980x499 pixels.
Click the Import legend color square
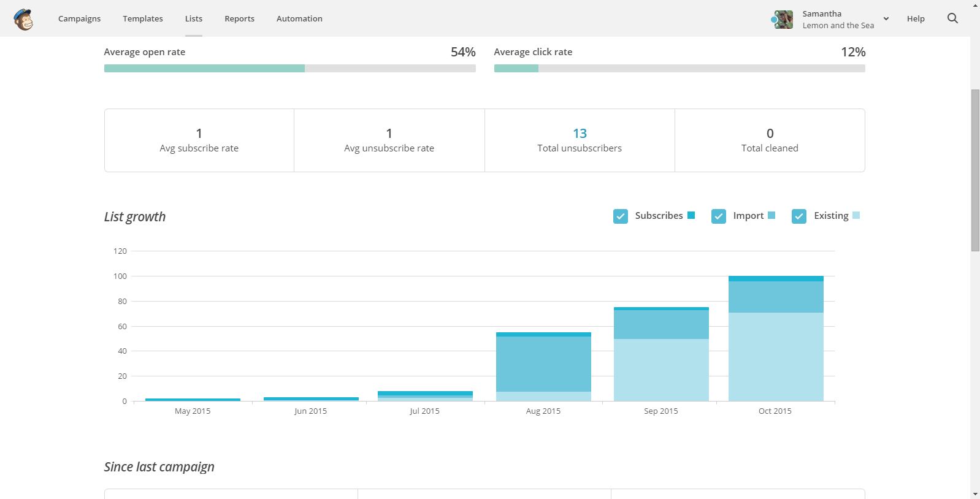tap(771, 215)
